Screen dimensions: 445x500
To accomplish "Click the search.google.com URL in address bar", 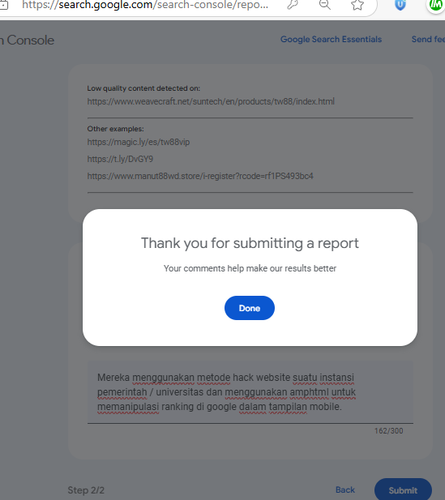I will click(145, 5).
